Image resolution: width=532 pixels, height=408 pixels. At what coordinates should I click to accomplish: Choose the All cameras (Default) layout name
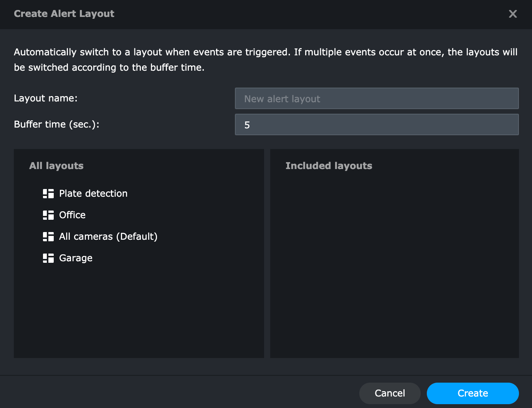click(x=108, y=237)
